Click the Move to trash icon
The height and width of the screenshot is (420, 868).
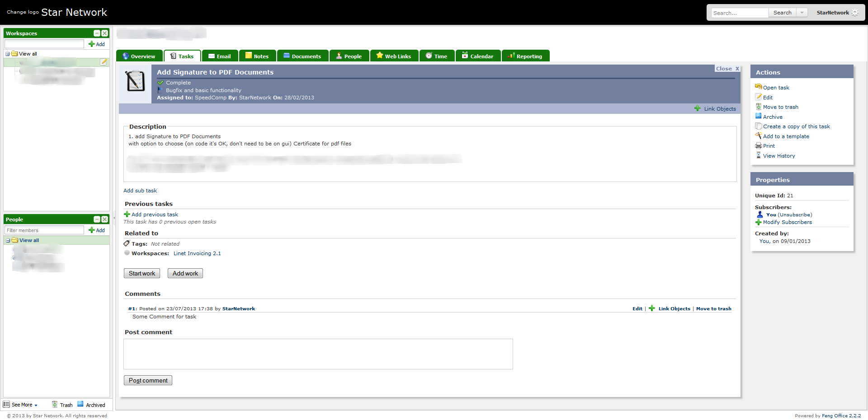(759, 107)
